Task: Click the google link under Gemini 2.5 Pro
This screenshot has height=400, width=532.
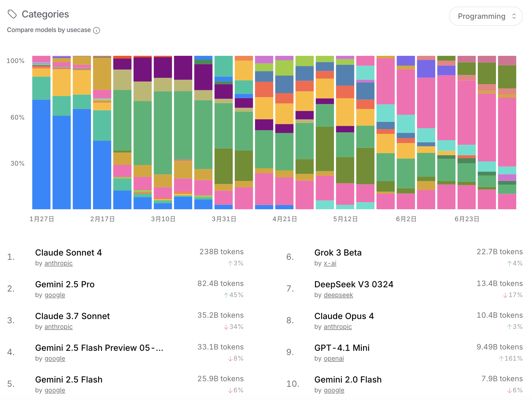Action: click(x=55, y=295)
